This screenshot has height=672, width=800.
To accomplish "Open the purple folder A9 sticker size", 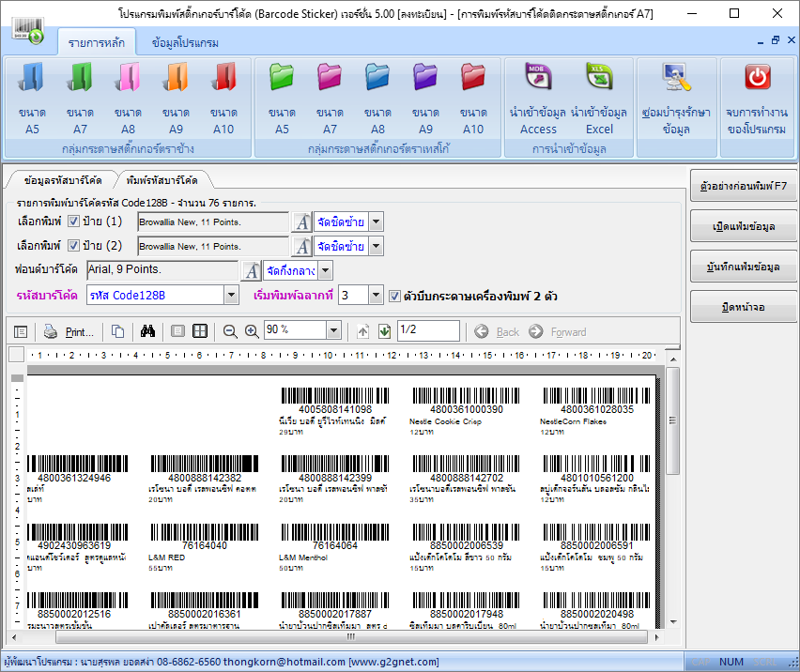I will point(425,98).
